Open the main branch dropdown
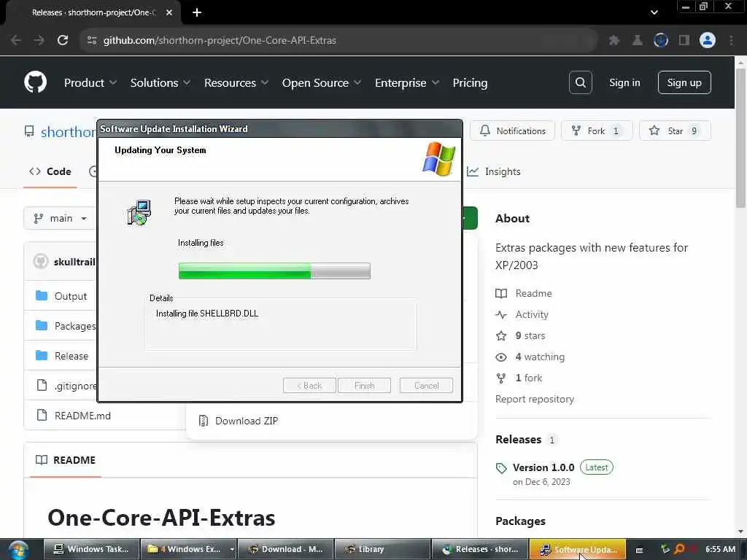 point(60,219)
